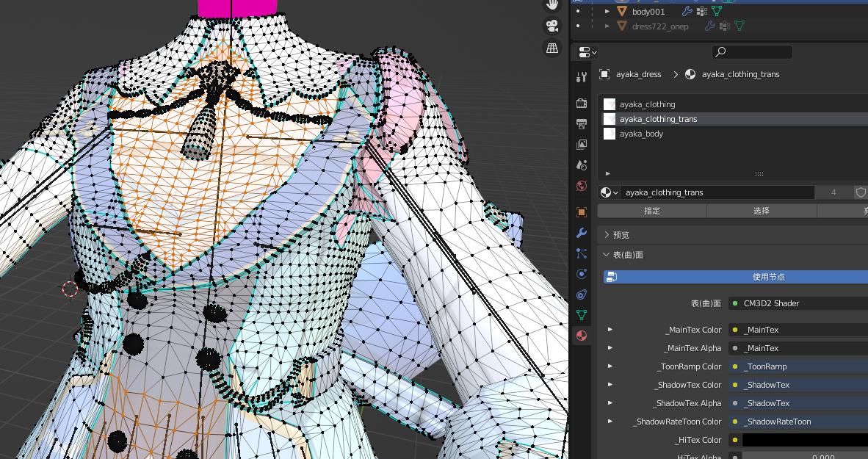The width and height of the screenshot is (868, 459).
Task: Open the Particles properties tab
Action: 581,253
